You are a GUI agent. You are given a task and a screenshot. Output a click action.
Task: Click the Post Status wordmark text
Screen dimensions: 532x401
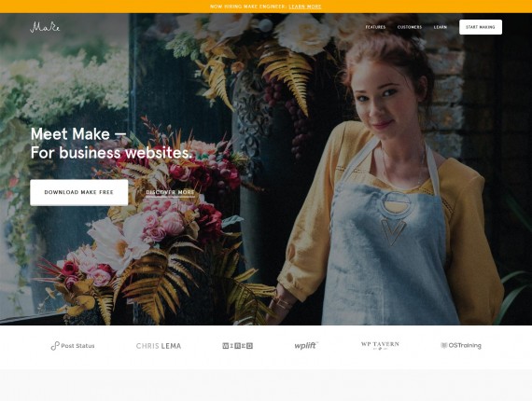click(x=77, y=346)
